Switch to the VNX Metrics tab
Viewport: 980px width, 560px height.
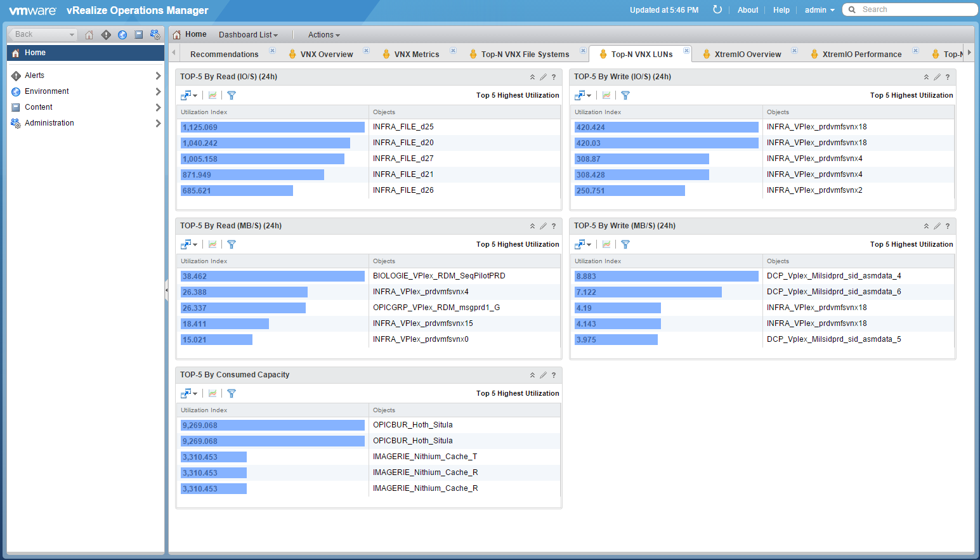(x=416, y=55)
